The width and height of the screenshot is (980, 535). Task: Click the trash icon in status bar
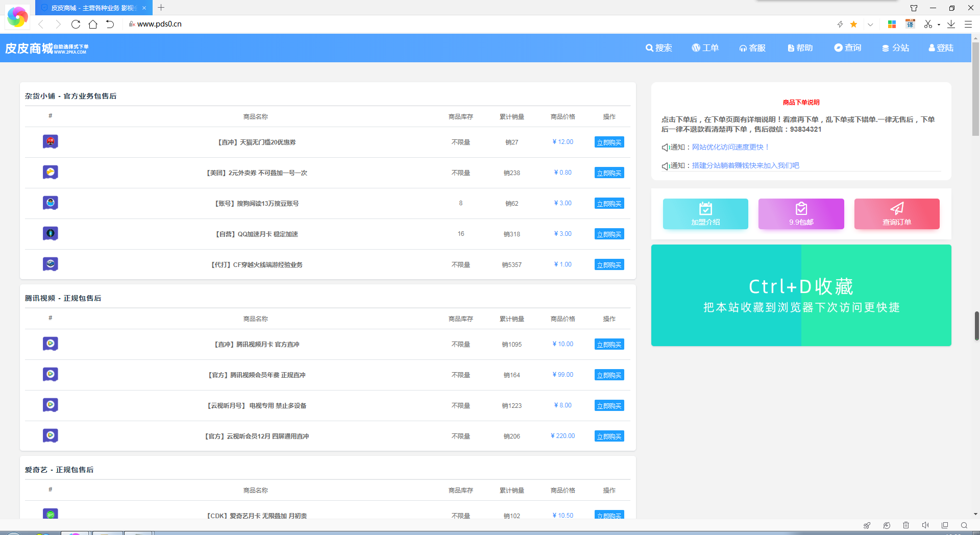tap(906, 525)
